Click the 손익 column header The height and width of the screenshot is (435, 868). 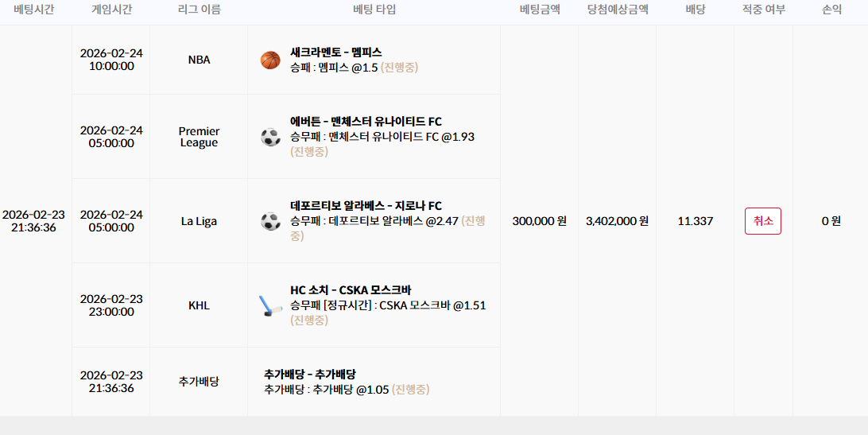[x=831, y=10]
